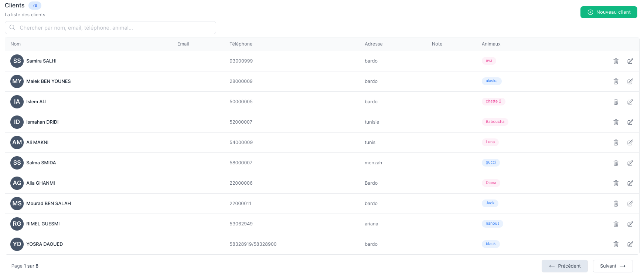This screenshot has width=644, height=275.
Task: Click the search magnifier icon
Action: click(x=12, y=27)
